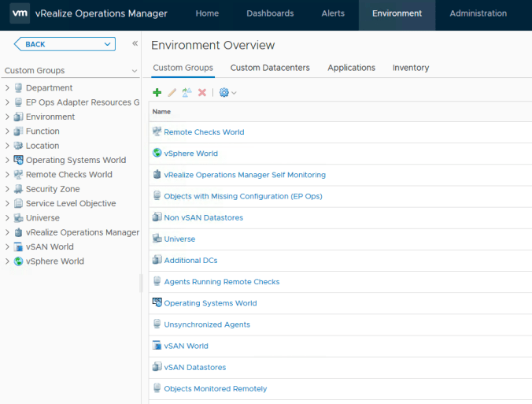Screen dimensions: 532x404
Task: Expand the Security Zone tree node
Action: point(7,189)
